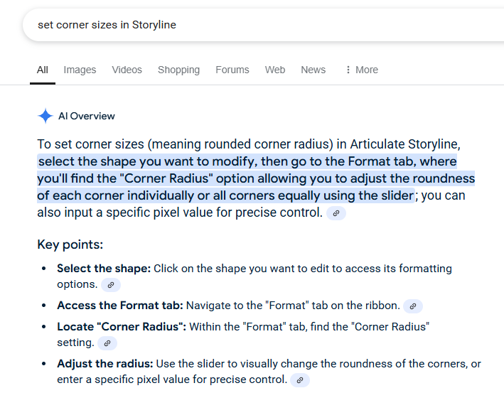
Task: Click the AI Overview sparkle icon
Action: coord(45,117)
